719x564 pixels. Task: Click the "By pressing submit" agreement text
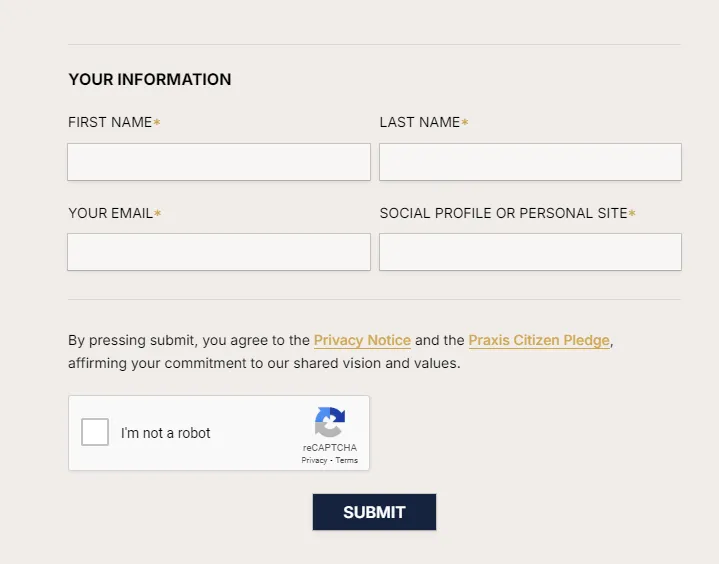click(190, 341)
